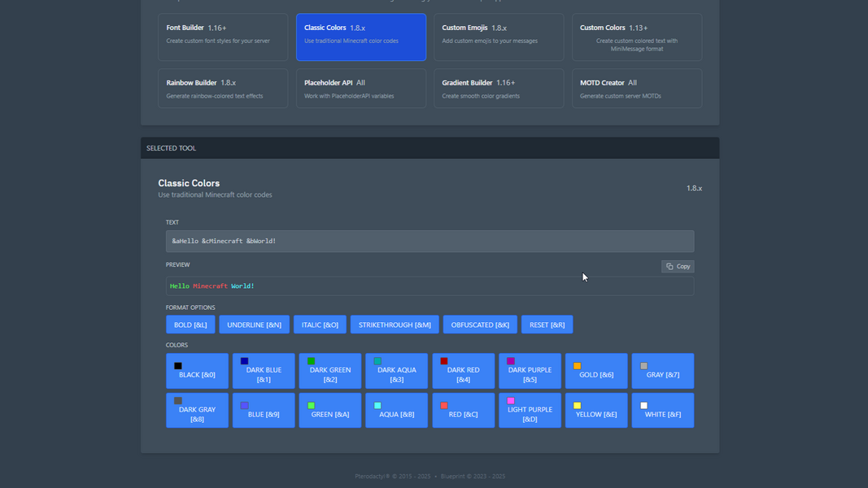The image size is (868, 488).
Task: Insert OBFUSCATED [&K] format code
Action: 480,325
